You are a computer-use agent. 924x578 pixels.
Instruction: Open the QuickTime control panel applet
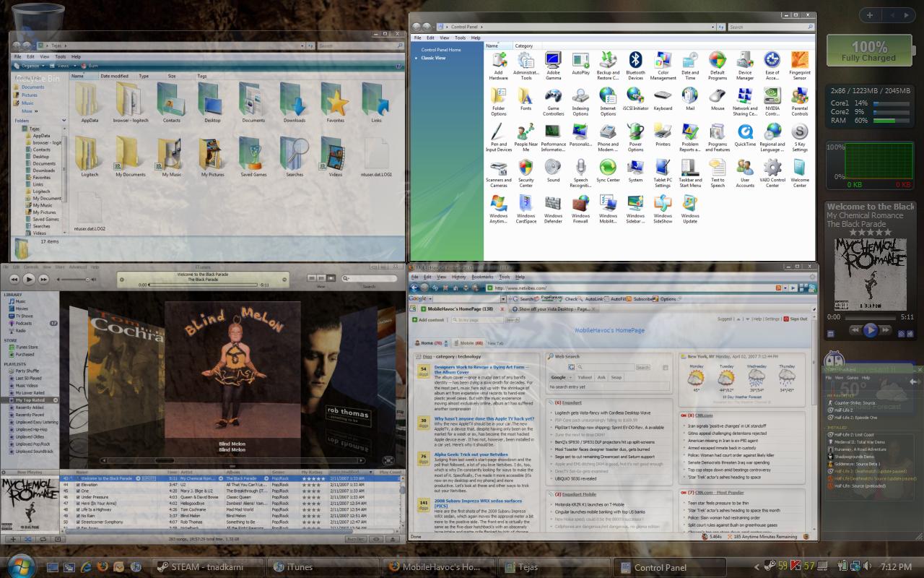click(745, 136)
